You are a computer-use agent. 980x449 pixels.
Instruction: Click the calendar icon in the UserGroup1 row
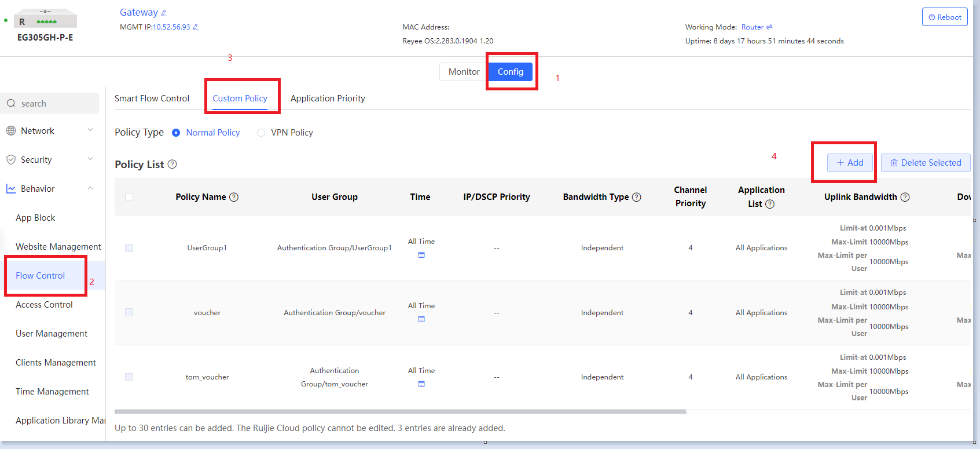(x=421, y=255)
